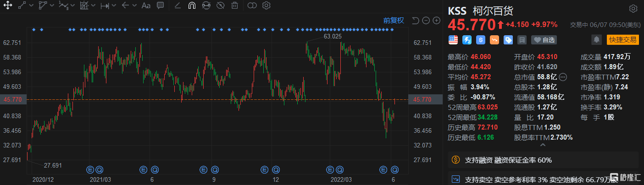Expand the measurement tool dropdown
This screenshot has height=185, width=644.
[x=113, y=6]
